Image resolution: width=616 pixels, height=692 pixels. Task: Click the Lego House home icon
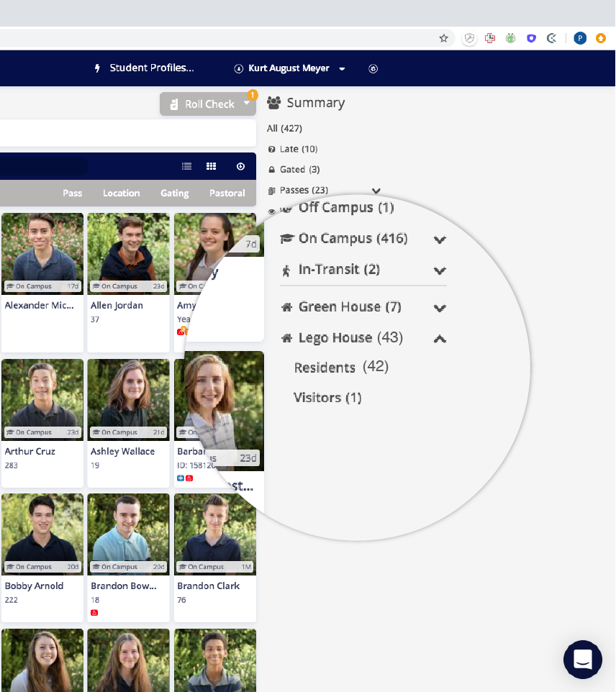coord(286,339)
